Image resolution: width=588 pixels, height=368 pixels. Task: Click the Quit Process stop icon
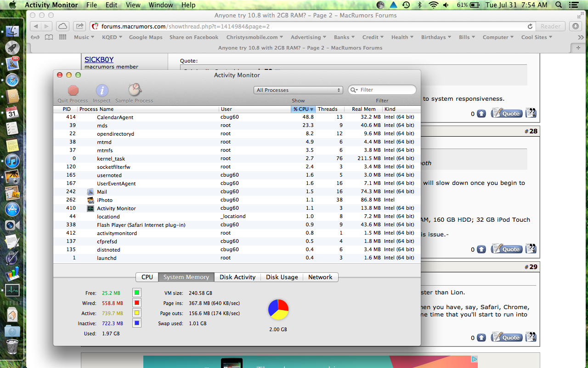pyautogui.click(x=73, y=90)
